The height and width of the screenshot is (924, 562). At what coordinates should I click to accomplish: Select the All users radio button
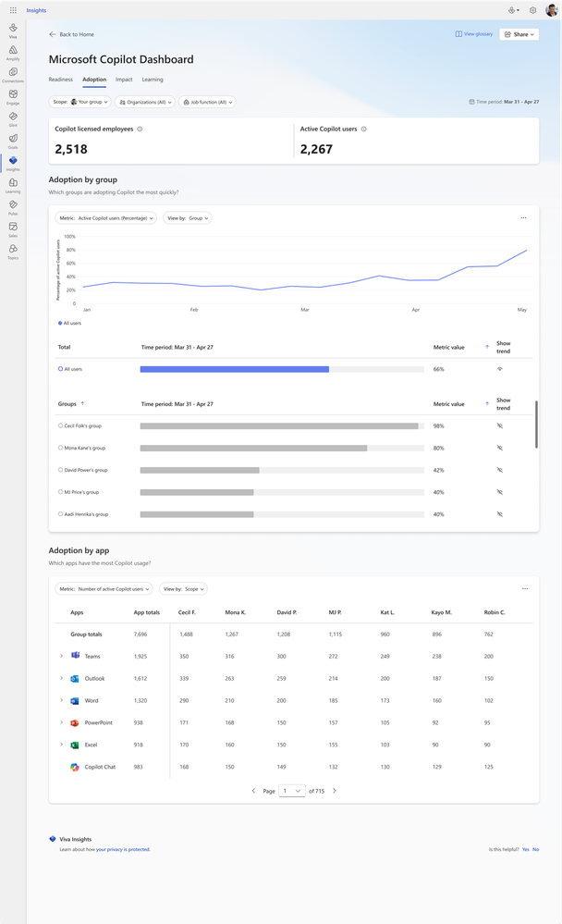60,369
